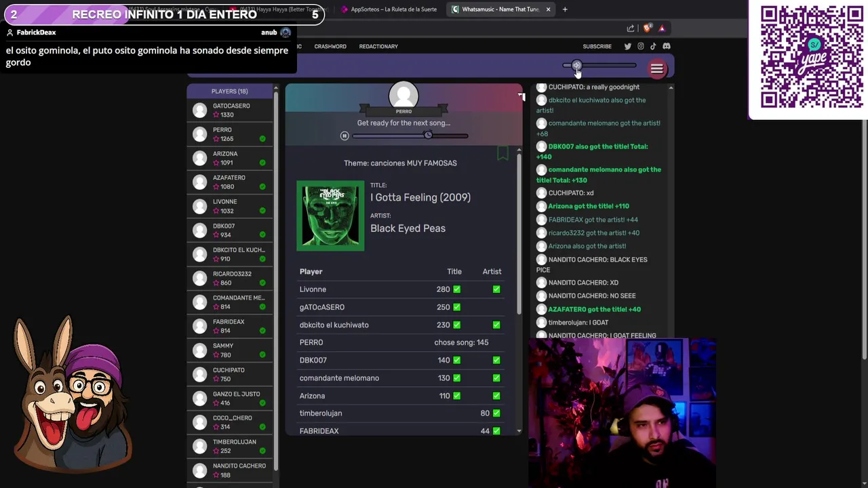Select player SAMMY in players list
Viewport: 868px width, 488px height.
click(x=230, y=350)
